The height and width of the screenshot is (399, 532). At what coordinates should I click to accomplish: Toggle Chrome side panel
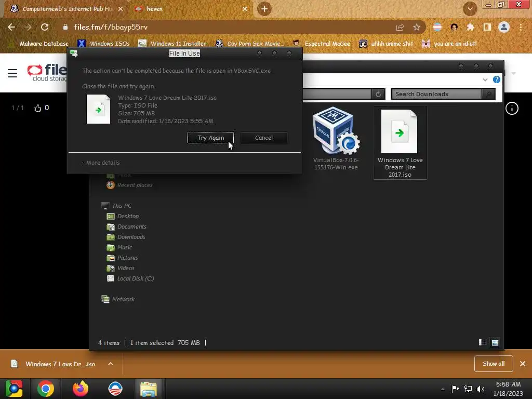point(487,27)
